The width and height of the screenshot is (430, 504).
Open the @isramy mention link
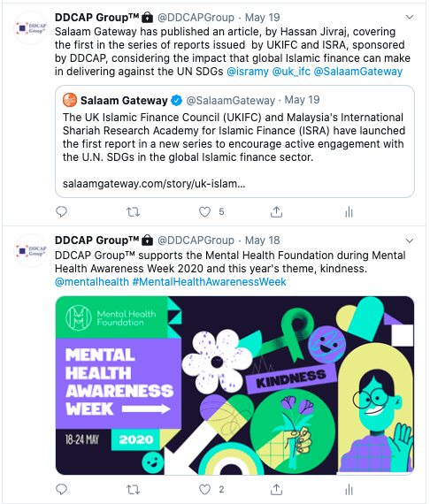(248, 72)
